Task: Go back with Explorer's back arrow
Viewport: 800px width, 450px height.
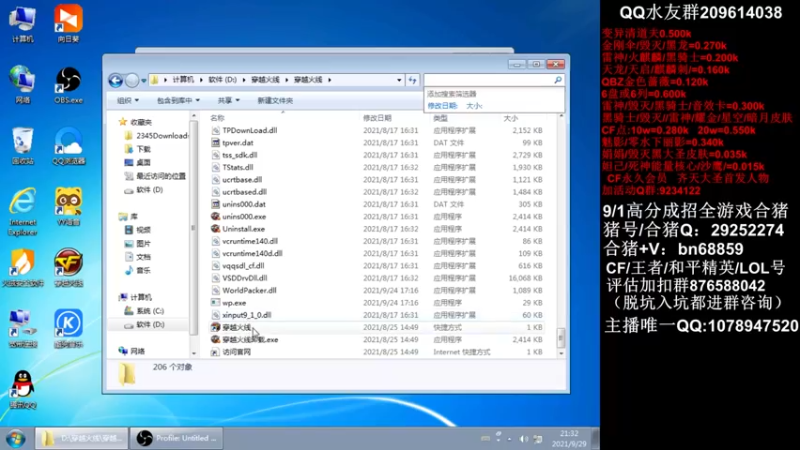Action: pos(116,80)
